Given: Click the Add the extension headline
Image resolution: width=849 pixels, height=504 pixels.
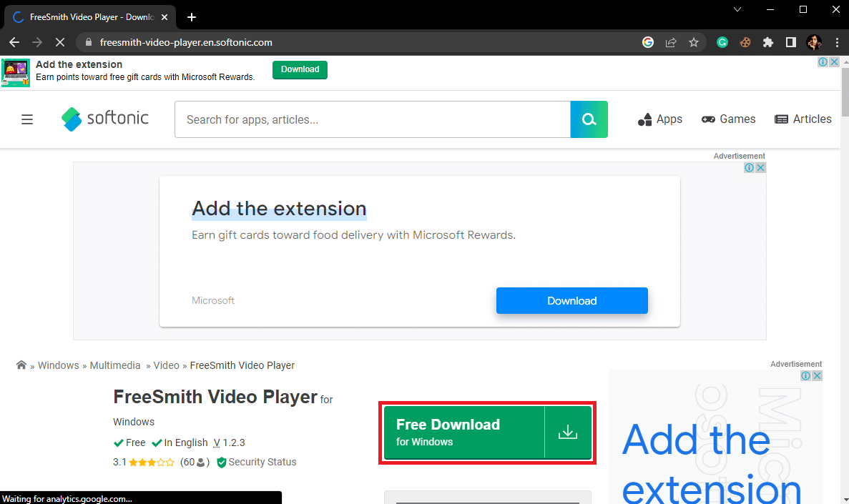Looking at the screenshot, I should click(x=280, y=209).
